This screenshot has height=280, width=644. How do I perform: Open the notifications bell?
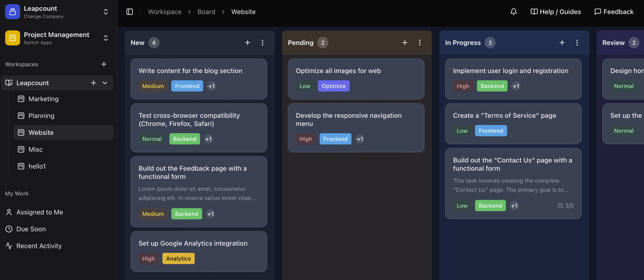tap(513, 12)
